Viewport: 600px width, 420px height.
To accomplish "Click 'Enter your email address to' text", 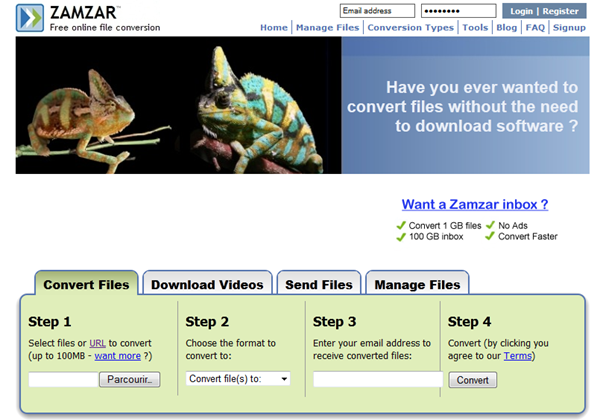I will coord(372,343).
